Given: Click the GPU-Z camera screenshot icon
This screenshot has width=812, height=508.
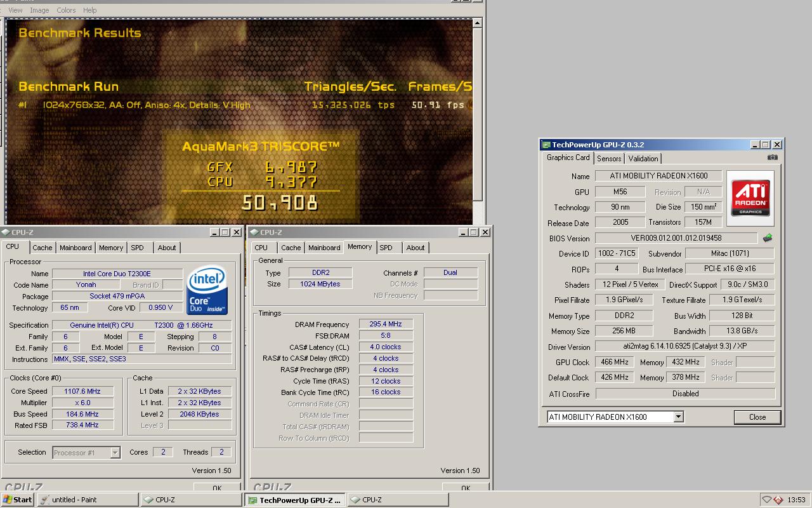Looking at the screenshot, I should click(x=772, y=157).
